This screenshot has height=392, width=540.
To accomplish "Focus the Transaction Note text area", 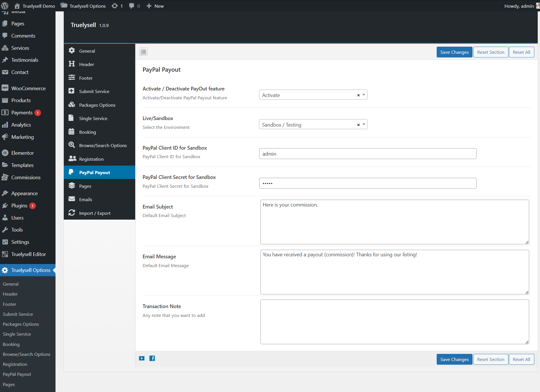I will (x=395, y=322).
